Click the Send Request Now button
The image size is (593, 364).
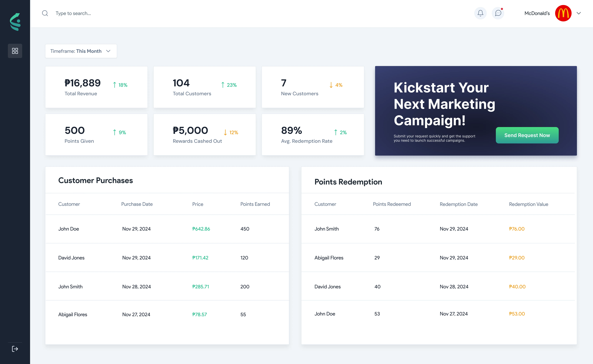tap(527, 135)
